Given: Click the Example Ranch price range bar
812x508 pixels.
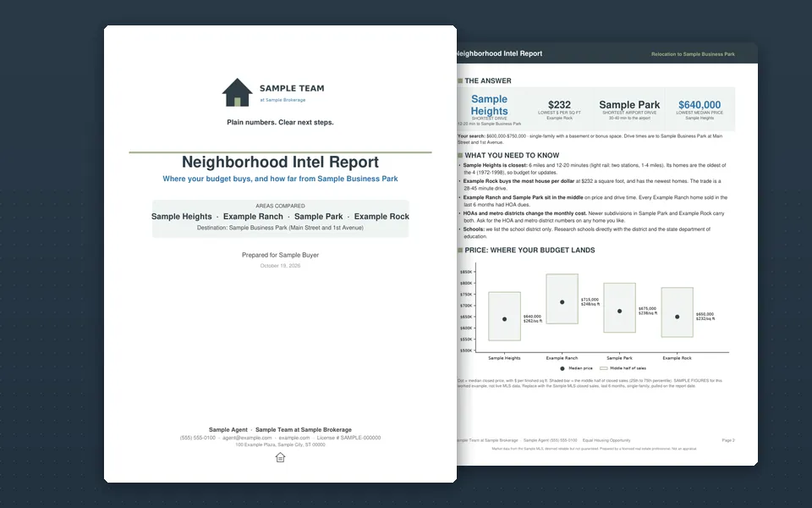Looking at the screenshot, I should point(562,299).
